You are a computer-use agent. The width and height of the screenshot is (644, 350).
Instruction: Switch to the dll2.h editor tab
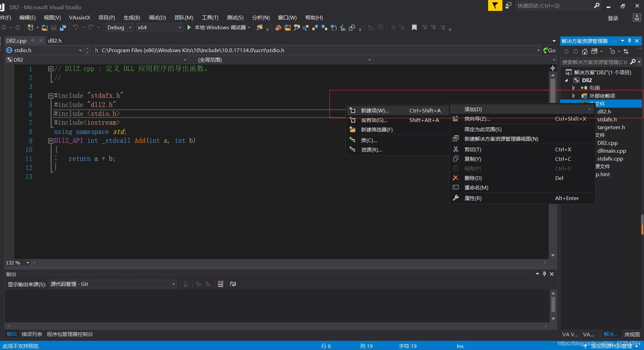coord(55,41)
